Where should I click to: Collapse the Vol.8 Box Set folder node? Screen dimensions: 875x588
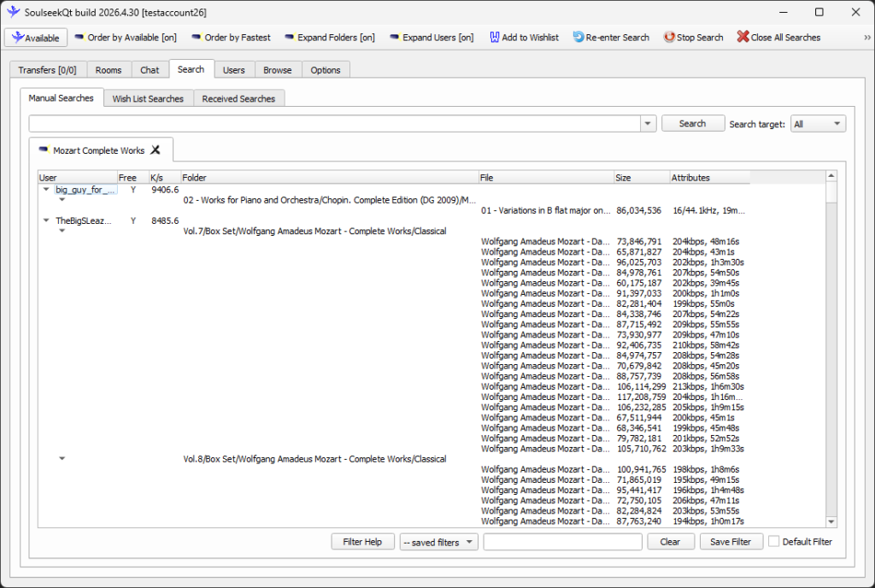coord(62,459)
